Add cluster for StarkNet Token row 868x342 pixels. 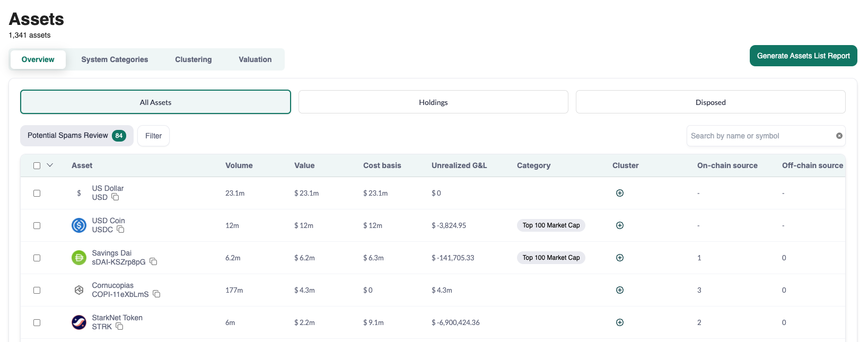(x=619, y=322)
